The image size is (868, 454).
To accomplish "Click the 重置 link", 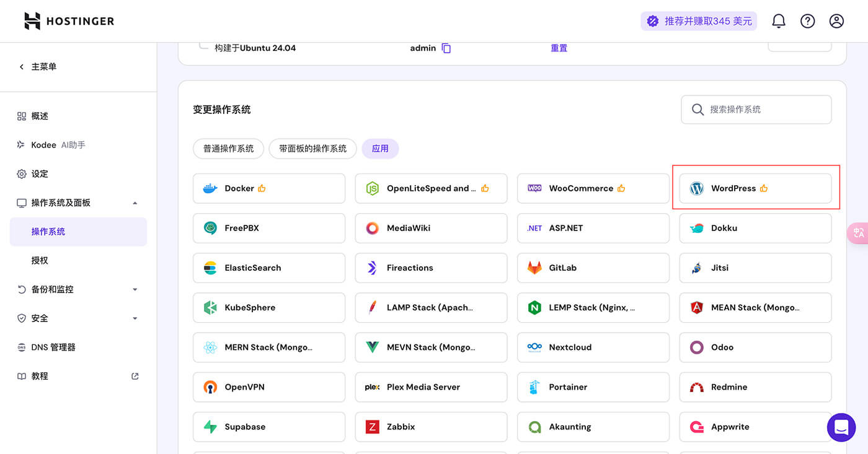I will pyautogui.click(x=559, y=48).
